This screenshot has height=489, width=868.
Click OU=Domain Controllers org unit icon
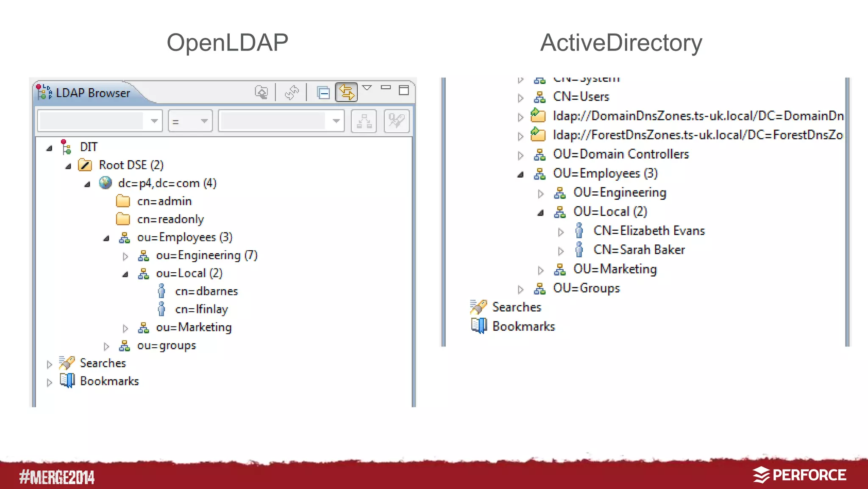tap(539, 154)
